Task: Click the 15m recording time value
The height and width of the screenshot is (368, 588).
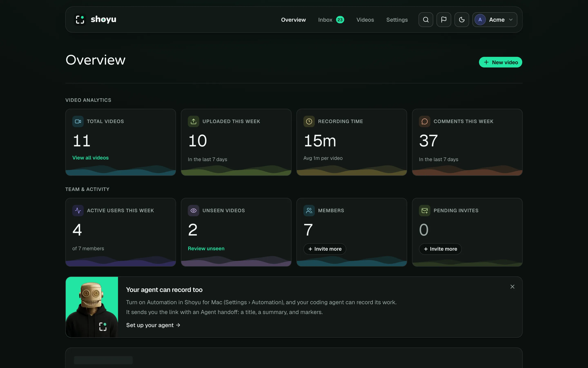Action: point(320,141)
